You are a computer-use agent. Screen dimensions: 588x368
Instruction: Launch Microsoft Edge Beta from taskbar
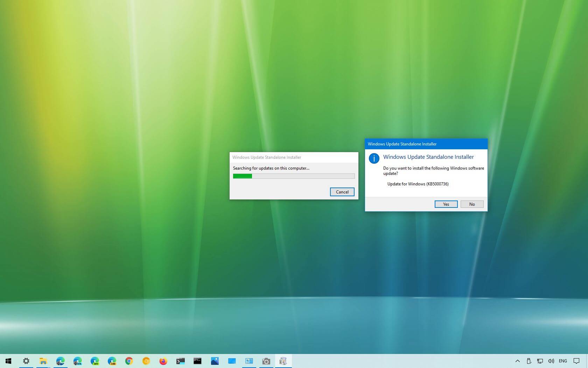coord(77,361)
